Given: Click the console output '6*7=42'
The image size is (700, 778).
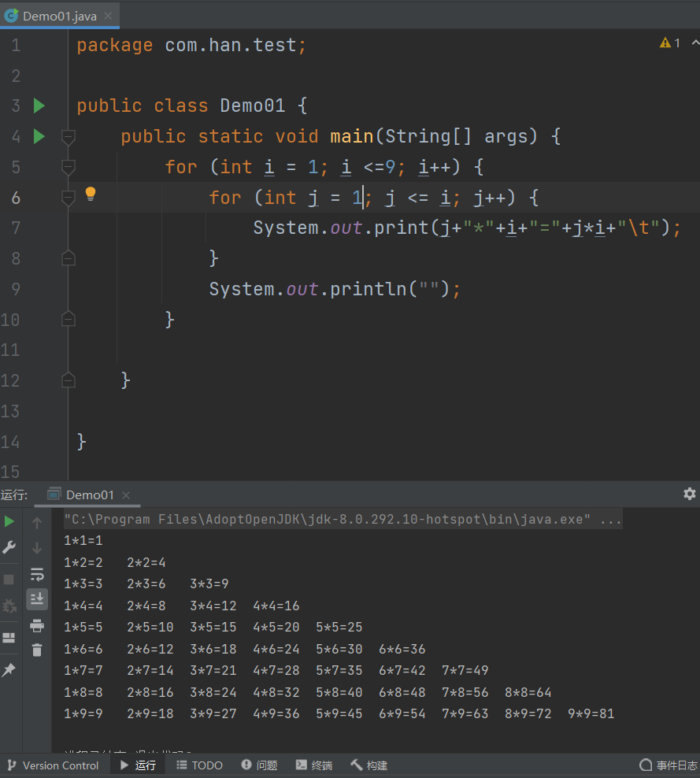Looking at the screenshot, I should pos(402,670).
